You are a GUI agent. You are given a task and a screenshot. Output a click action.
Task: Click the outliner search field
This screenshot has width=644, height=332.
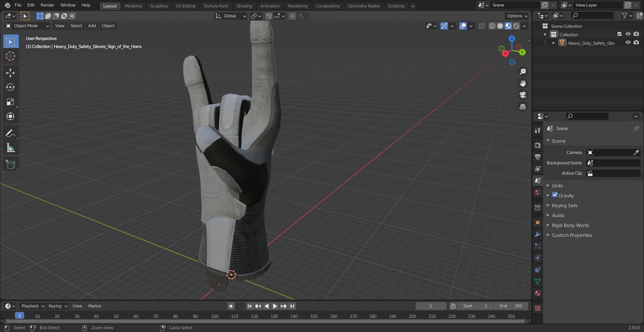[592, 16]
